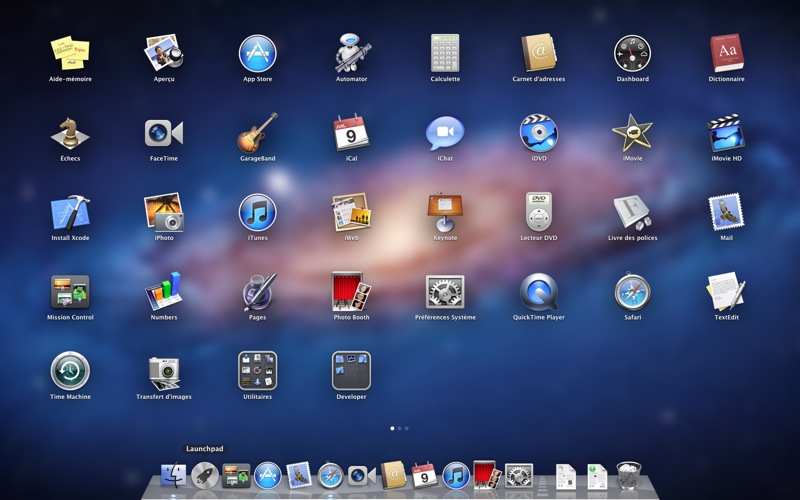The image size is (800, 500).
Task: Launch the Automator robot app
Action: pyautogui.click(x=352, y=53)
